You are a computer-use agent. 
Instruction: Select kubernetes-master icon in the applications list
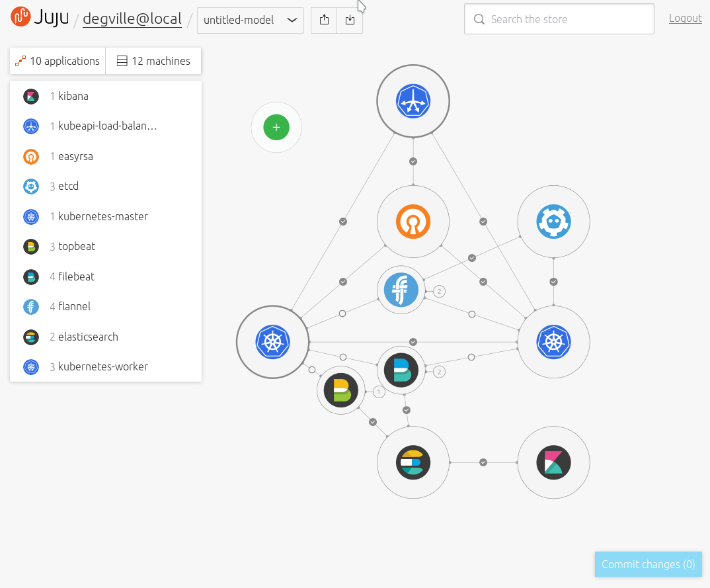pos(31,216)
